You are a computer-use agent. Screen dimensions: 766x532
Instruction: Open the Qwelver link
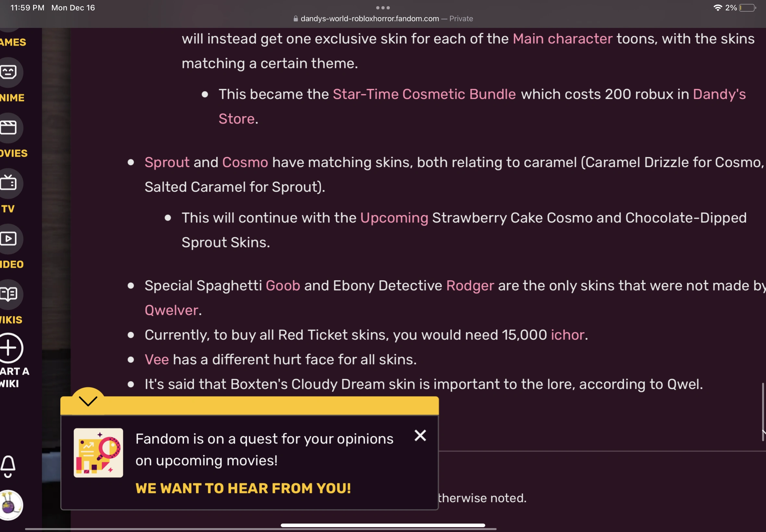click(x=171, y=310)
